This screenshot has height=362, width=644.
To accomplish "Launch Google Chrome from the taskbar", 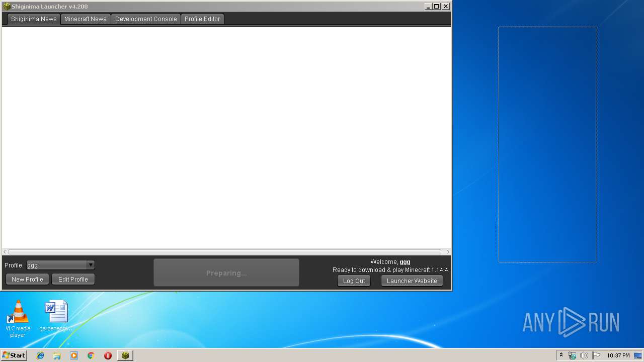I will coord(91,355).
